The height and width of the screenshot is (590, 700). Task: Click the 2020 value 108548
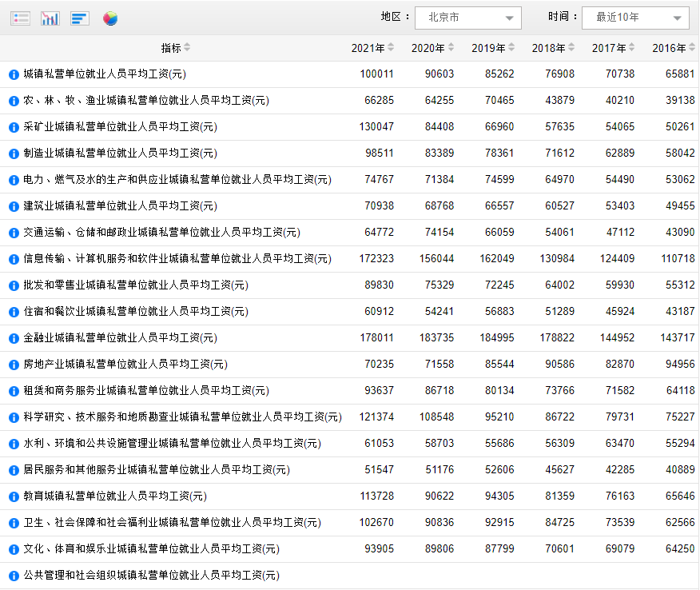point(437,417)
